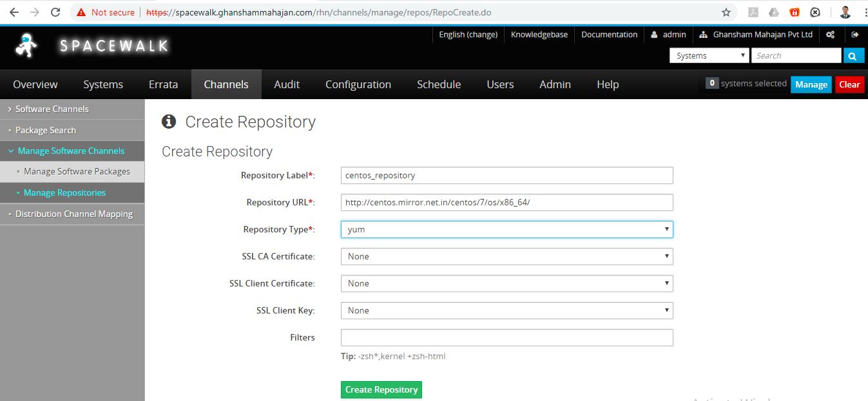Switch to the Errata tab
Image resolution: width=868 pixels, height=401 pixels.
[x=163, y=84]
